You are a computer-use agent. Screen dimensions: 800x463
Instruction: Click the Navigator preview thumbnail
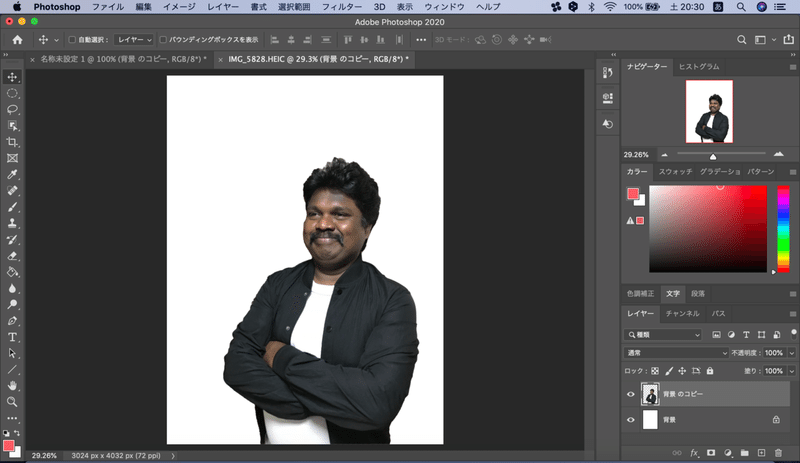point(709,112)
